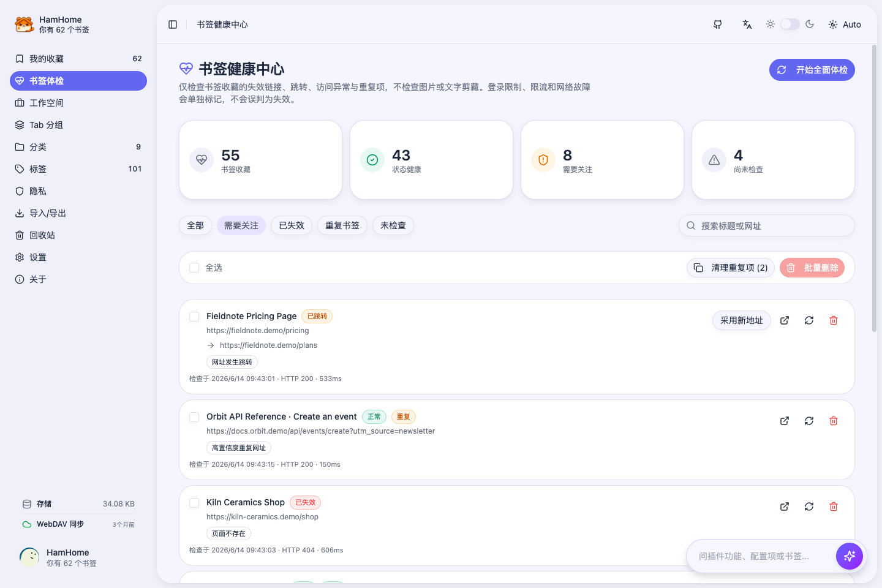Viewport: 882px width, 588px height.
Task: Open Kiln Ceramics Shop external link
Action: point(785,507)
